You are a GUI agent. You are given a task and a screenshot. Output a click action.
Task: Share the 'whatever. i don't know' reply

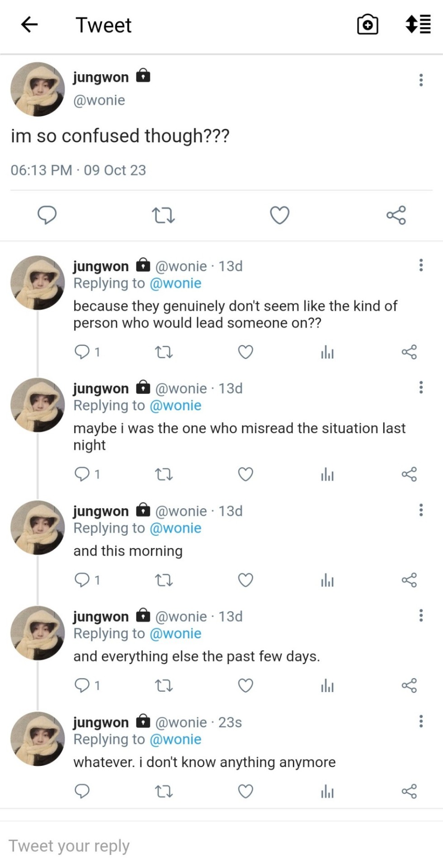tap(409, 791)
